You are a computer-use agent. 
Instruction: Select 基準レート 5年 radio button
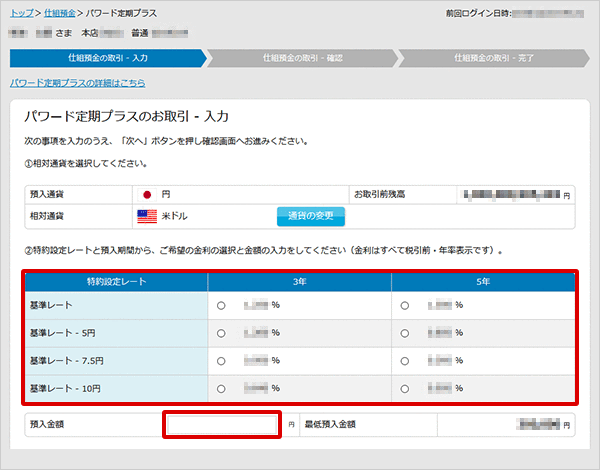click(x=405, y=305)
